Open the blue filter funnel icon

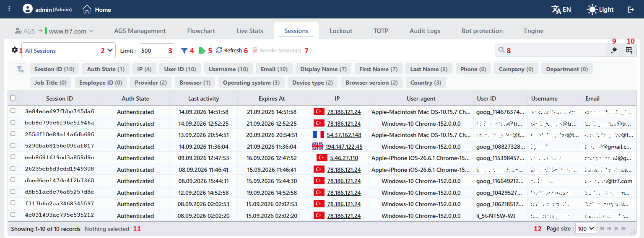184,51
